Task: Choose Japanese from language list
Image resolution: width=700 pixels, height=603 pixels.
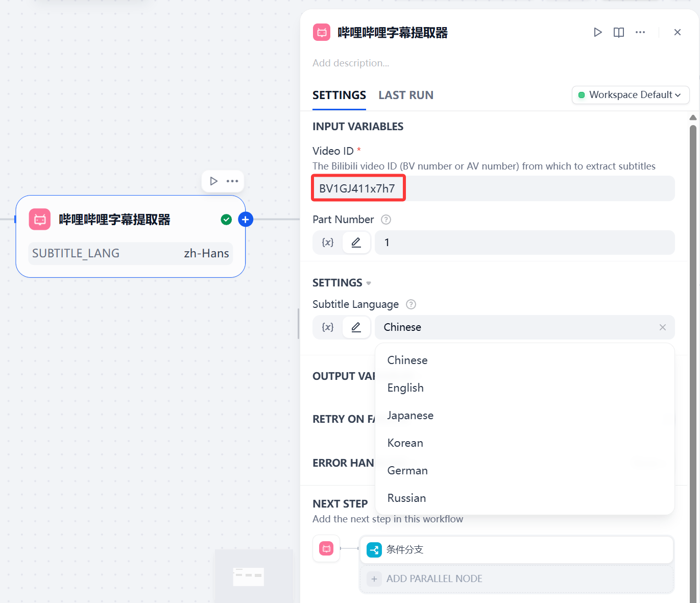Action: coord(410,416)
